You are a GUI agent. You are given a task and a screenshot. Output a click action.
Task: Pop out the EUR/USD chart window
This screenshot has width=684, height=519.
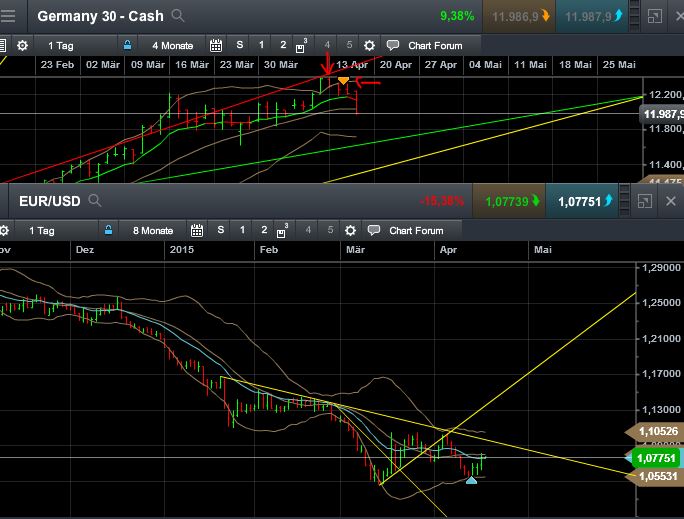[644, 201]
